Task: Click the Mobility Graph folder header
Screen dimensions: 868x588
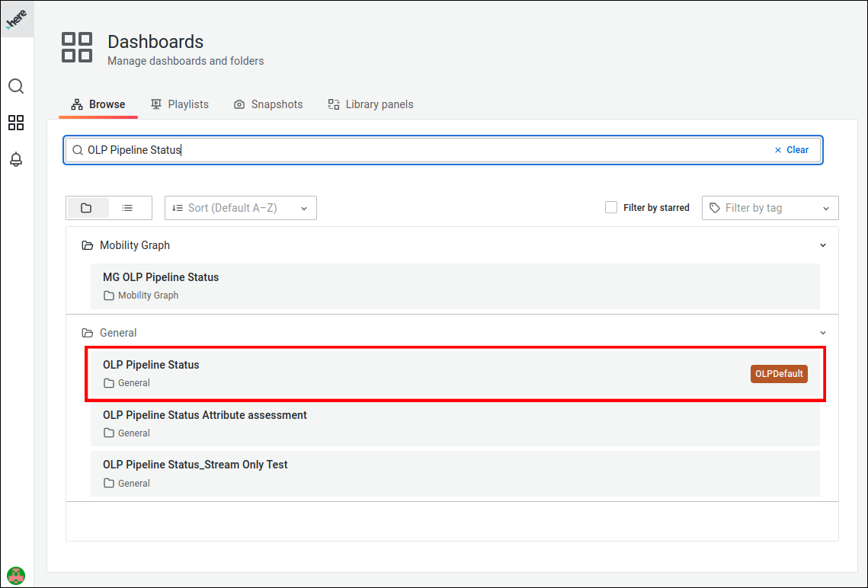Action: click(452, 245)
